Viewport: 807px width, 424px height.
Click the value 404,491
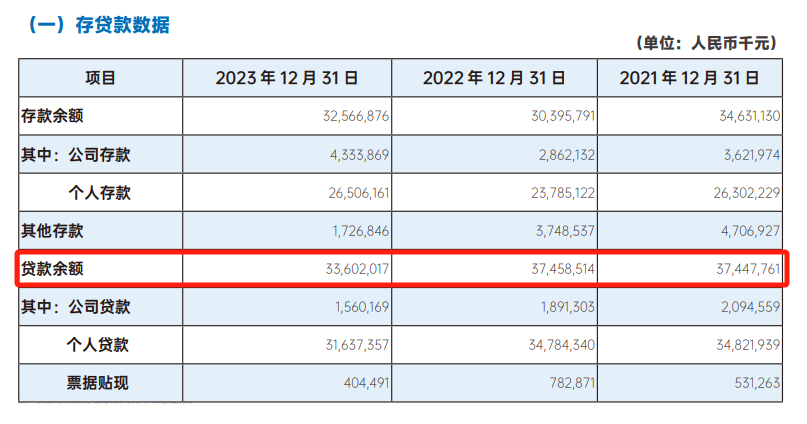366,383
